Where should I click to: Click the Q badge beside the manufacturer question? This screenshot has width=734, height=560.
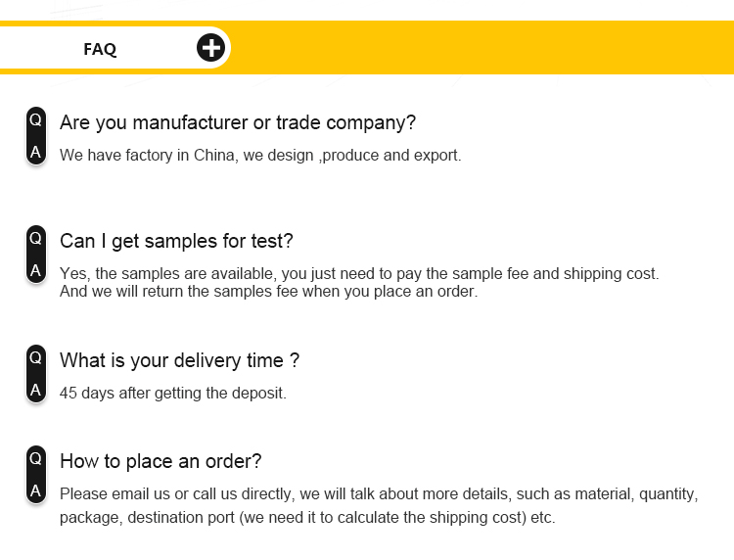click(36, 119)
